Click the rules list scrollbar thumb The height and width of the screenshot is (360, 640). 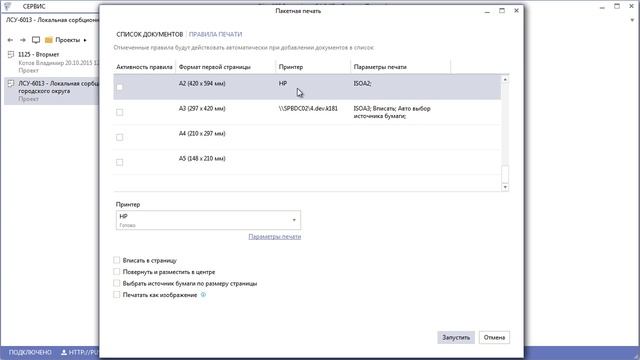click(505, 174)
